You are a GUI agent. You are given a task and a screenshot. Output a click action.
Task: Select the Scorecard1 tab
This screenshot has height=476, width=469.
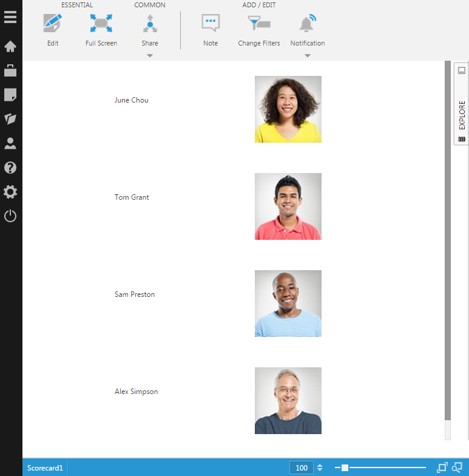click(45, 468)
